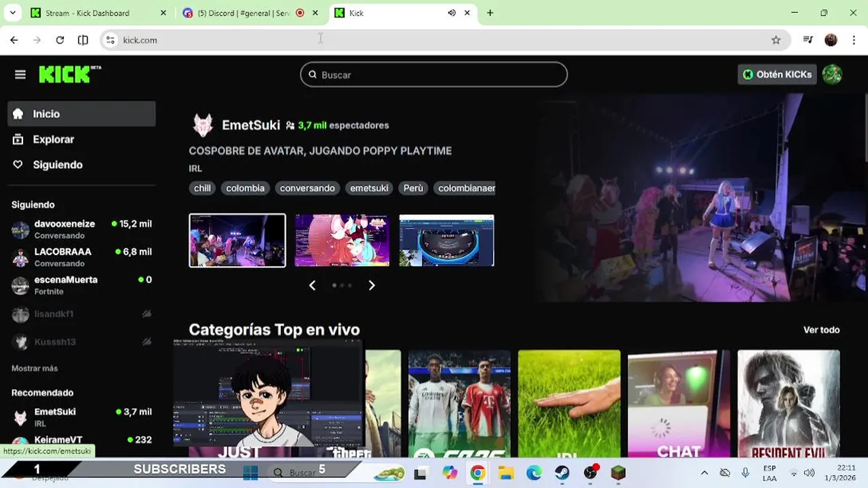
Task: Go back in browser
Action: [14, 40]
